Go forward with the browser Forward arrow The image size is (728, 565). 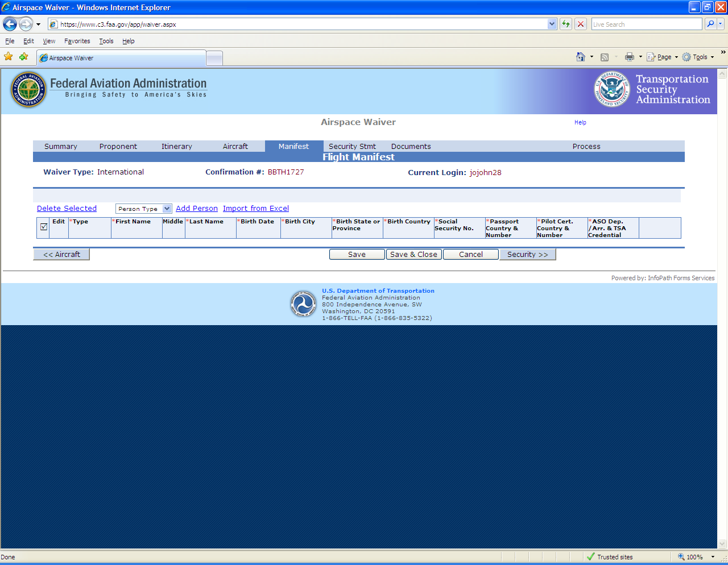pyautogui.click(x=26, y=24)
